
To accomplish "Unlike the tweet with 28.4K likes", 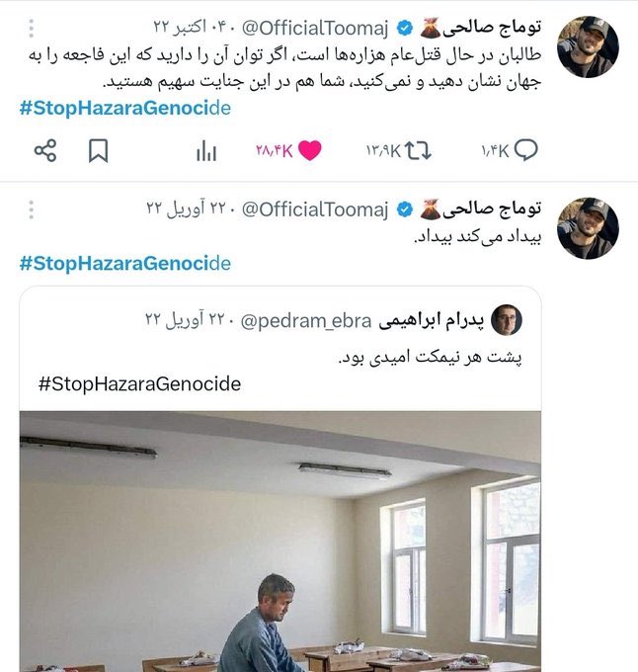I will 309,150.
